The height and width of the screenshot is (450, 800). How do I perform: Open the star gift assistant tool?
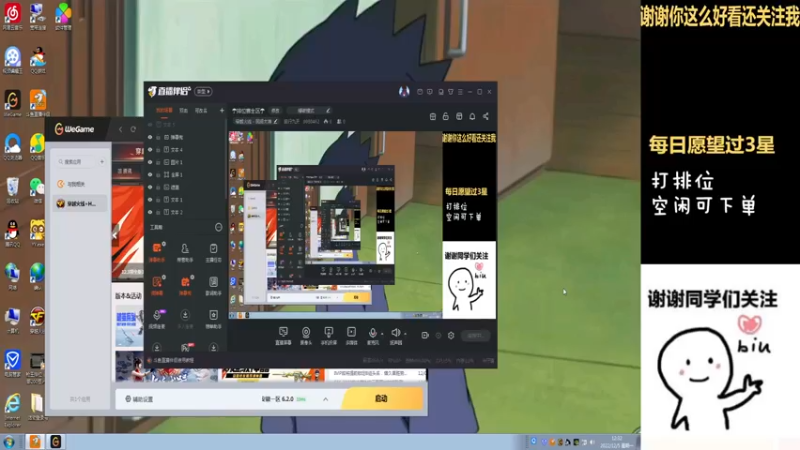(x=213, y=319)
